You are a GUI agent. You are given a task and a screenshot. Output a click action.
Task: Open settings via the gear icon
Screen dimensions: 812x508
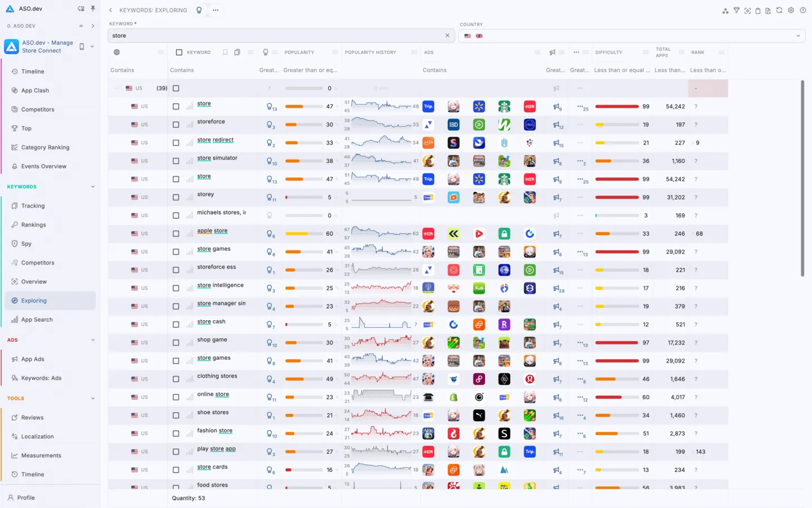point(791,10)
